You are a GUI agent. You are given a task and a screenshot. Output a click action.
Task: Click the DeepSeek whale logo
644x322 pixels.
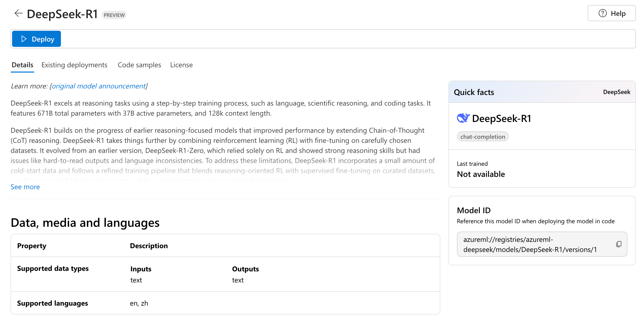(x=463, y=118)
